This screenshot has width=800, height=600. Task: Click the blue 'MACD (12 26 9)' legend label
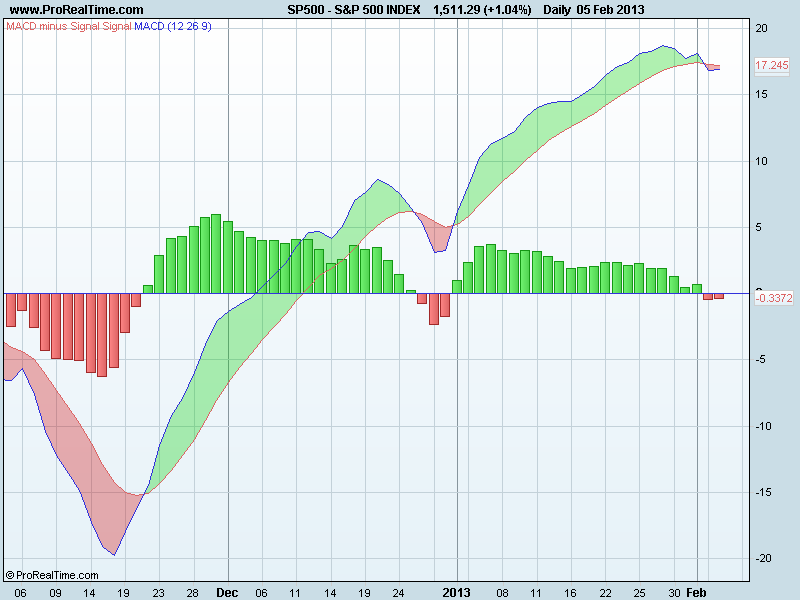point(172,26)
